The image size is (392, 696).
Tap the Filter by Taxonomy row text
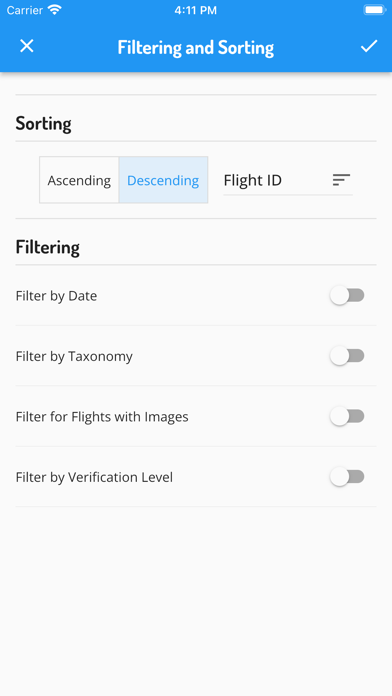point(74,356)
